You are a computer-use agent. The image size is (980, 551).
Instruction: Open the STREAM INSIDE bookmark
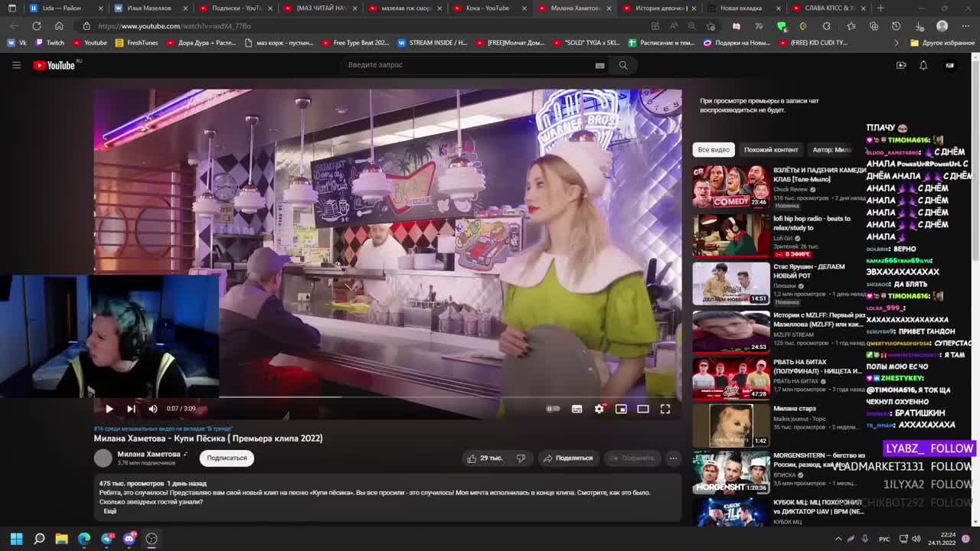432,43
